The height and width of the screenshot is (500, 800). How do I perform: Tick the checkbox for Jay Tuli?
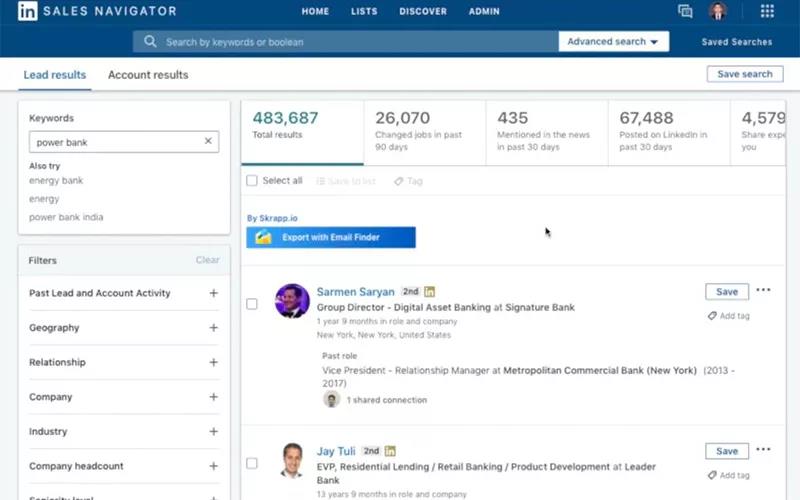click(x=252, y=463)
